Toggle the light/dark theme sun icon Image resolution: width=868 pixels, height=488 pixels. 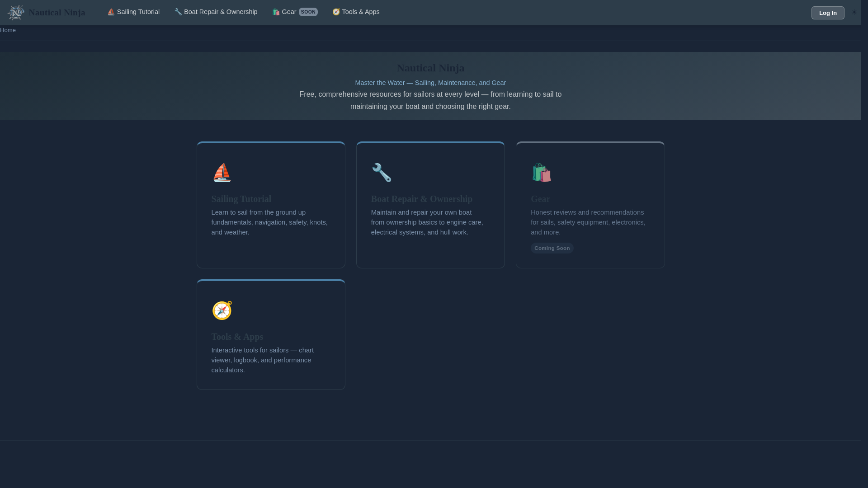tap(854, 12)
